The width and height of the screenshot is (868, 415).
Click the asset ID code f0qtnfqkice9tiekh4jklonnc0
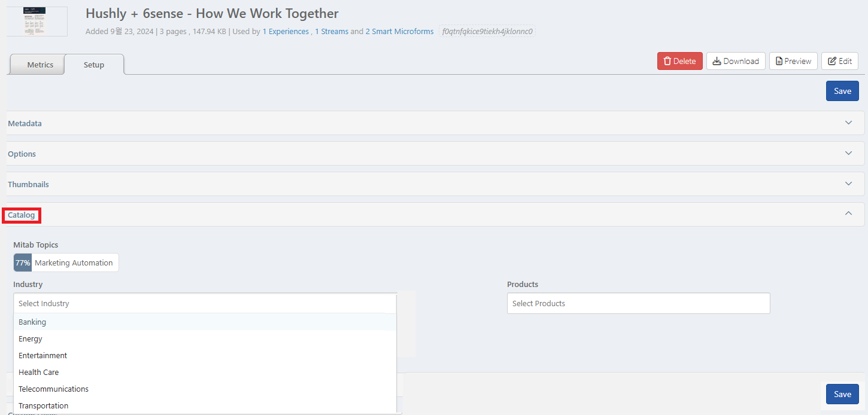point(487,32)
